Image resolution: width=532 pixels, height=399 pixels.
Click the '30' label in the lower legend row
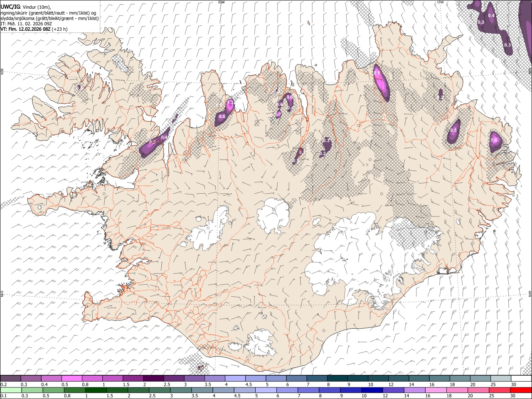point(513,396)
